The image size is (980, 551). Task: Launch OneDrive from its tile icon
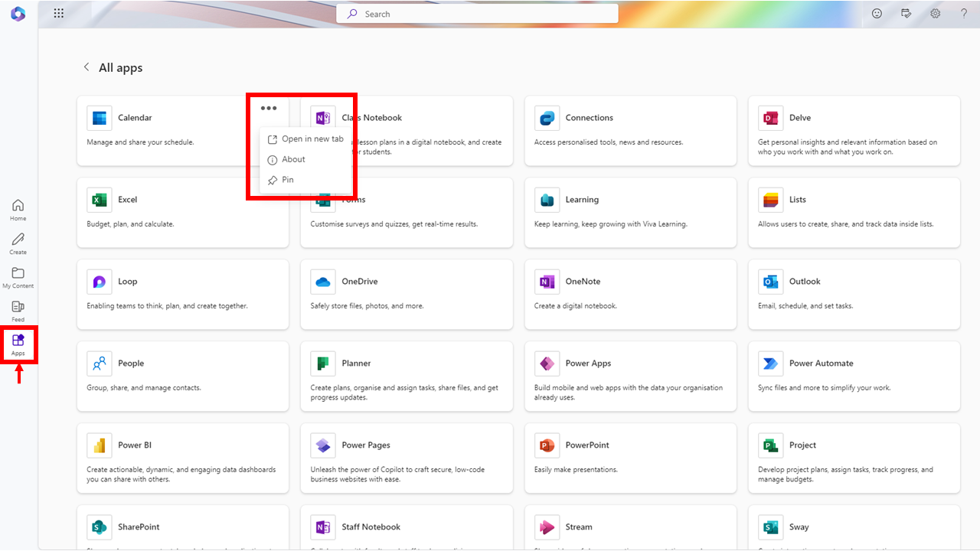point(322,281)
